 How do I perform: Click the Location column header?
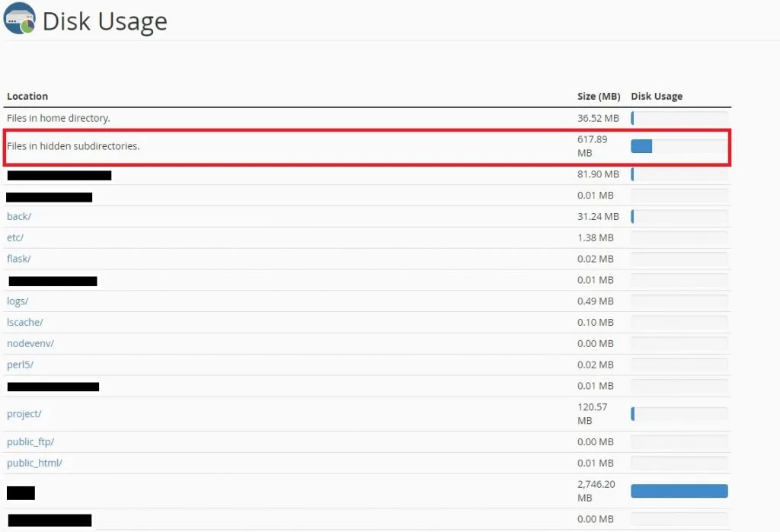click(27, 97)
